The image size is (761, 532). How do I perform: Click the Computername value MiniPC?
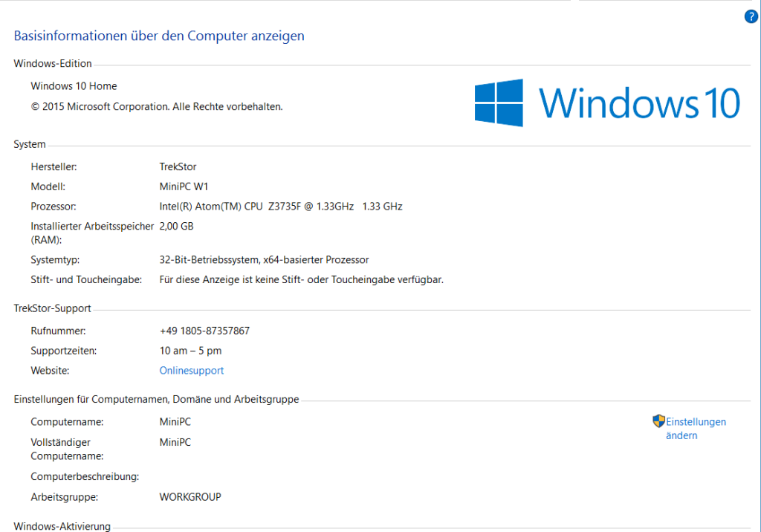[175, 422]
